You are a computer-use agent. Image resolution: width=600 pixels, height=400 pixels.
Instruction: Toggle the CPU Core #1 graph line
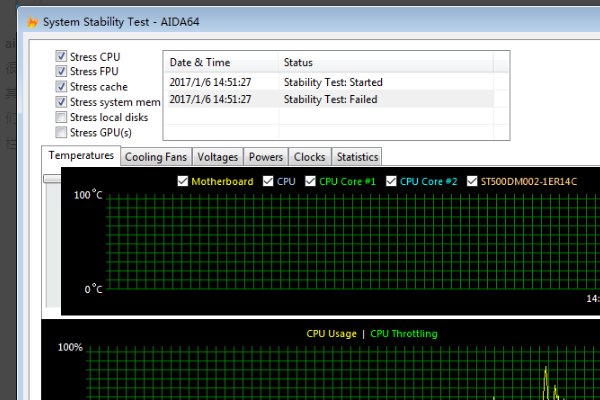click(311, 181)
